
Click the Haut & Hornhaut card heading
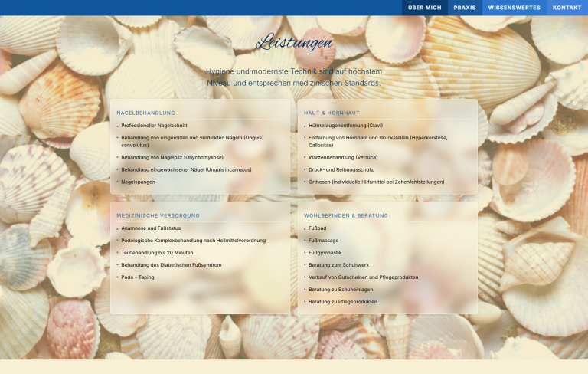click(x=332, y=113)
